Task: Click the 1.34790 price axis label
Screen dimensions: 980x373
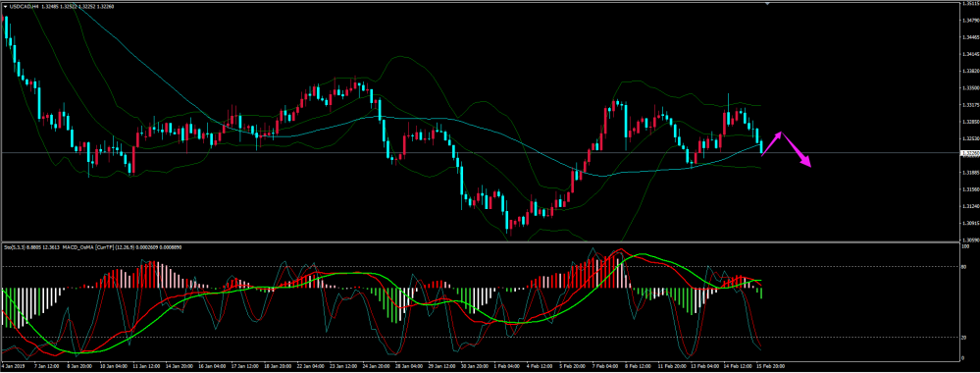Action: (970, 20)
